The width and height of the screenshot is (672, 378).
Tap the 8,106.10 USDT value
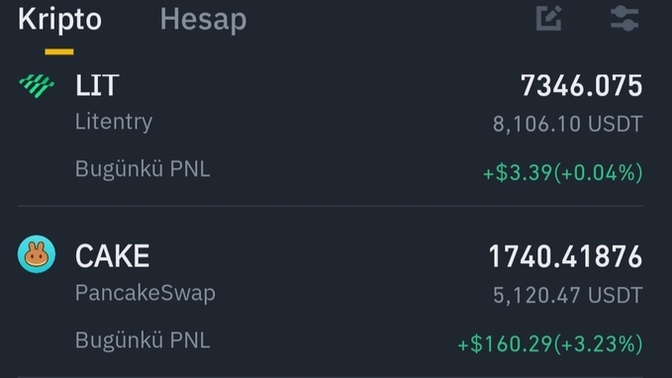click(x=568, y=124)
